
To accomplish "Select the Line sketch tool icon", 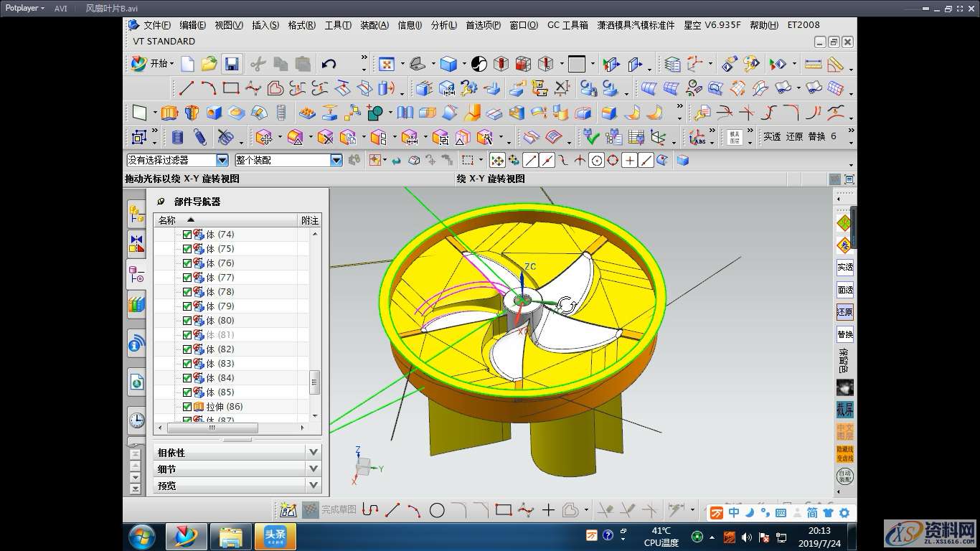I will click(x=187, y=88).
